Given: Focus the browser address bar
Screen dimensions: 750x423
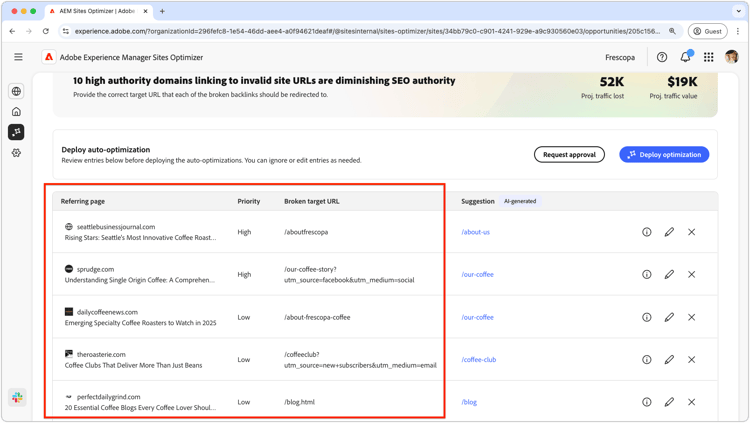Looking at the screenshot, I should (x=367, y=31).
